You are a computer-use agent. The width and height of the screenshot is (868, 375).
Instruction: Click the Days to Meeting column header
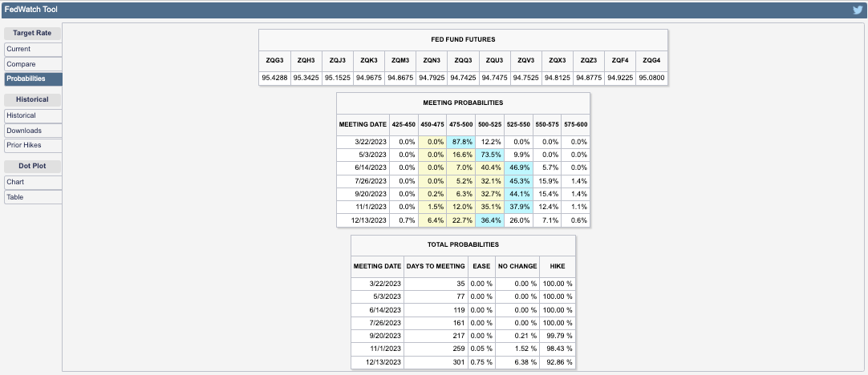pyautogui.click(x=435, y=265)
